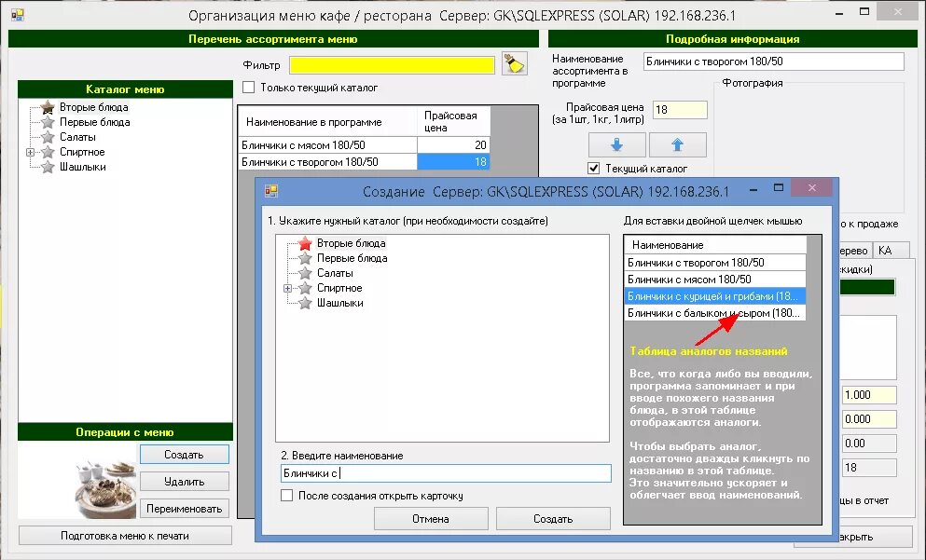Viewport: 926px width, 560px height.
Task: Close the Создание dialog window
Action: 811,187
